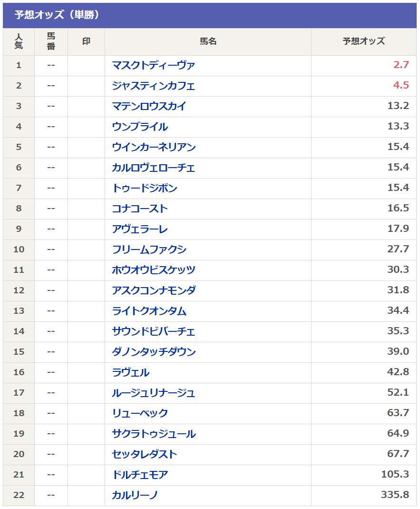The height and width of the screenshot is (509, 420).
Task: Open サクラトゥジュール horse page
Action: click(154, 433)
